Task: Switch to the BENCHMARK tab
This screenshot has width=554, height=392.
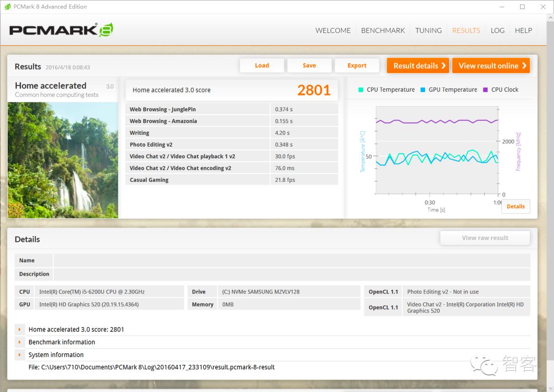Action: click(x=383, y=30)
